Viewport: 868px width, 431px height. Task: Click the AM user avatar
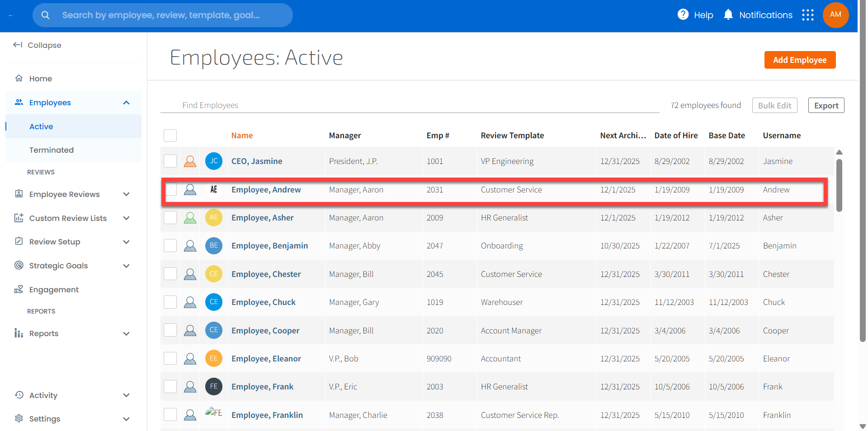[835, 15]
